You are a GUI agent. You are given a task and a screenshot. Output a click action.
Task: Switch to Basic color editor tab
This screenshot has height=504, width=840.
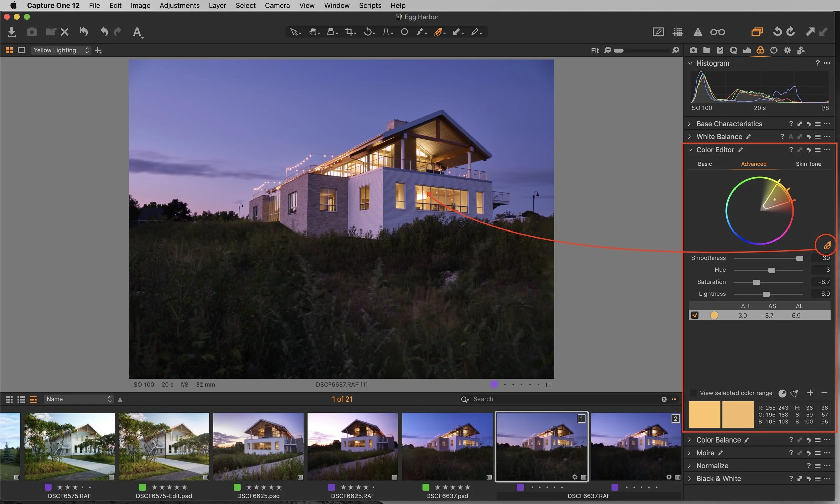(x=705, y=164)
